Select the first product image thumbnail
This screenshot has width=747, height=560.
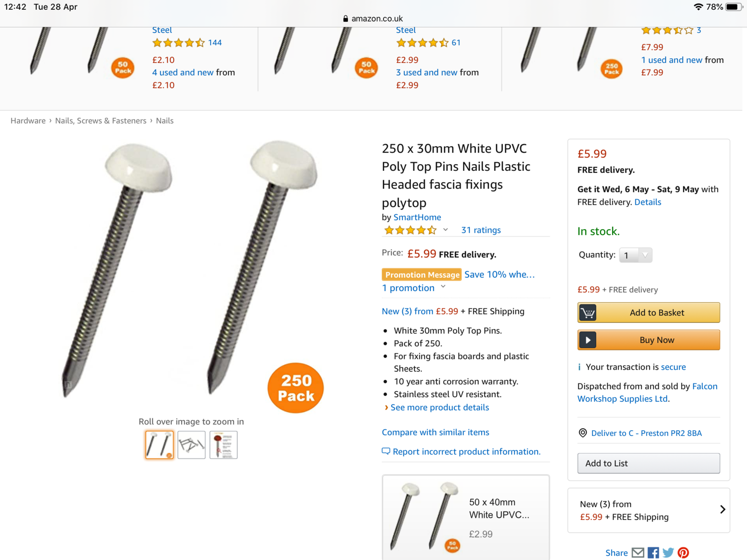[159, 445]
